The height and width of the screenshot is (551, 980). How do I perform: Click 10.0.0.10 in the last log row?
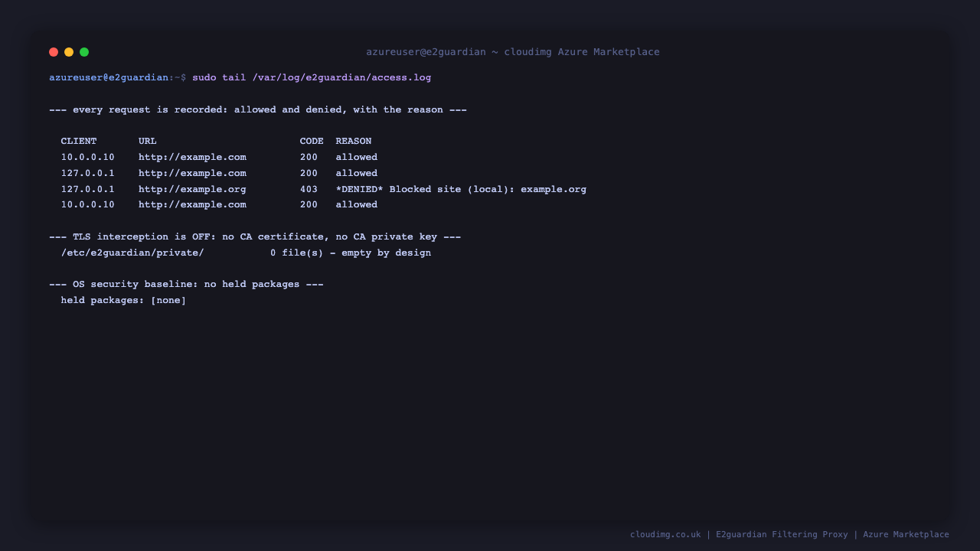(88, 204)
